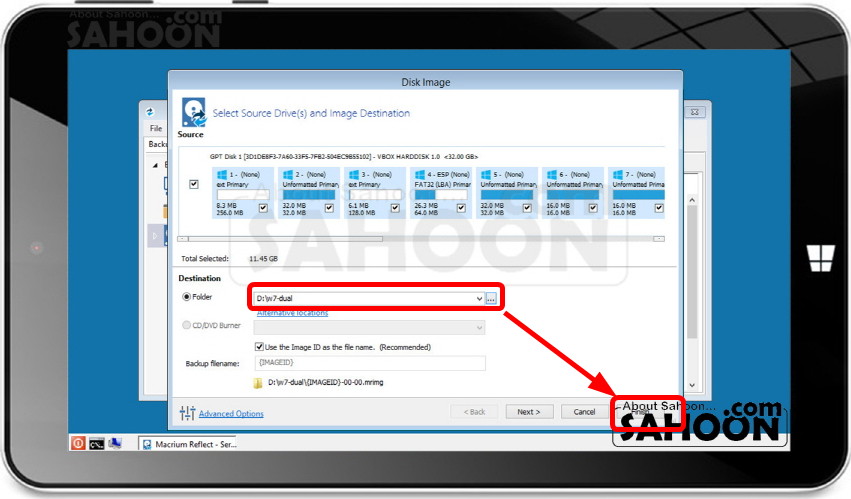This screenshot has height=499, width=851.
Task: Select the Folder destination radio button
Action: 186,296
